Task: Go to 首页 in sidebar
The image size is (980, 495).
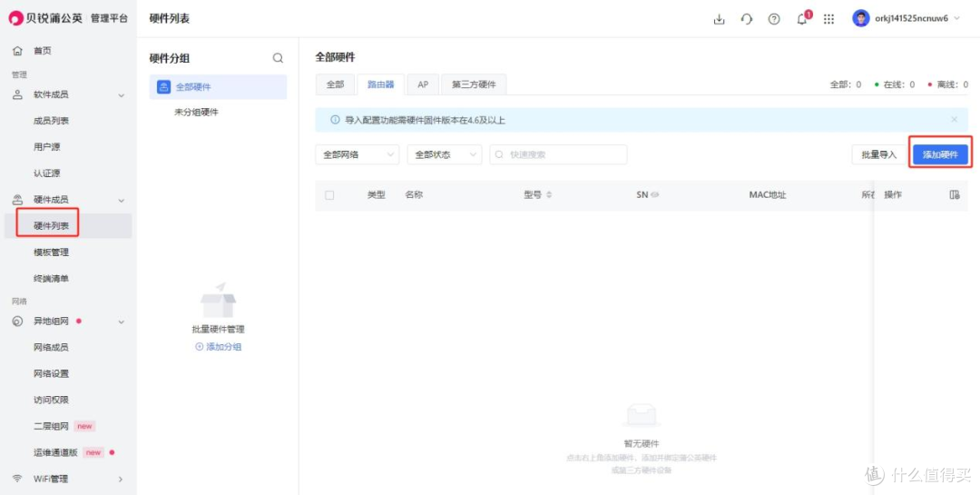Action: (43, 51)
